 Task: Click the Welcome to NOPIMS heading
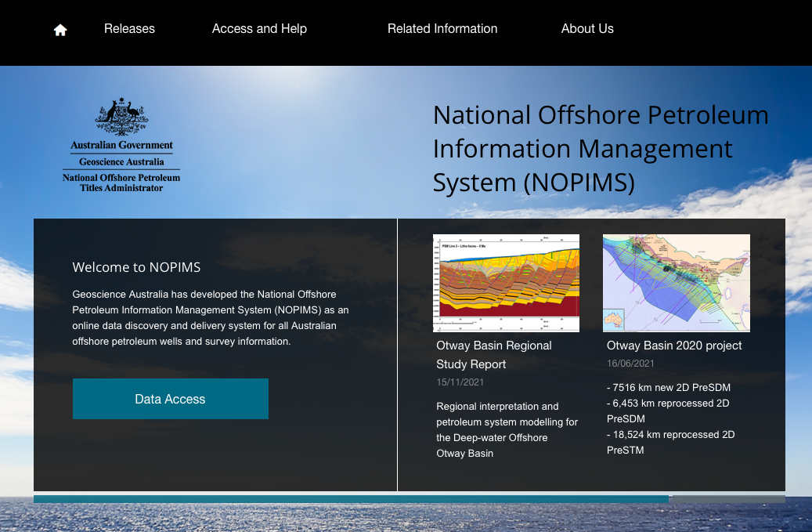pos(136,267)
